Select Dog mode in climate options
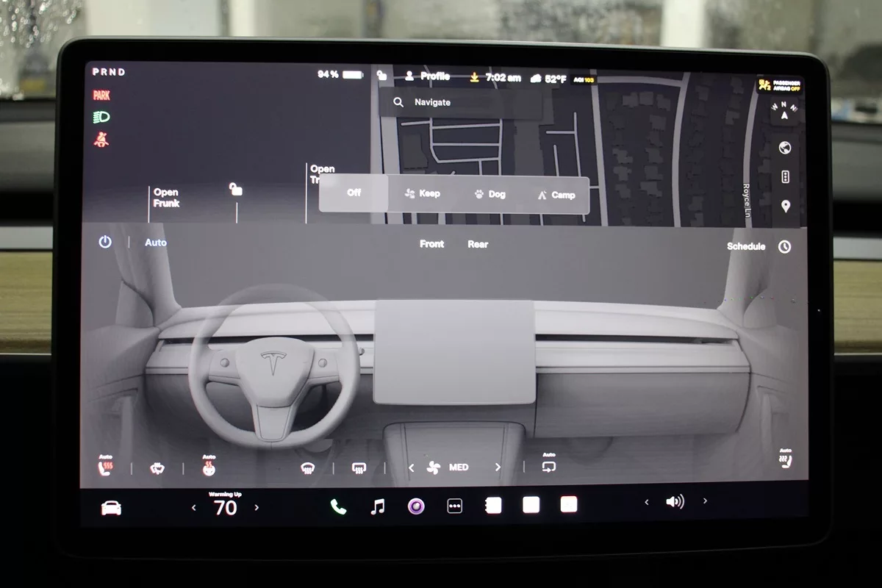Image resolution: width=882 pixels, height=588 pixels. click(x=490, y=194)
